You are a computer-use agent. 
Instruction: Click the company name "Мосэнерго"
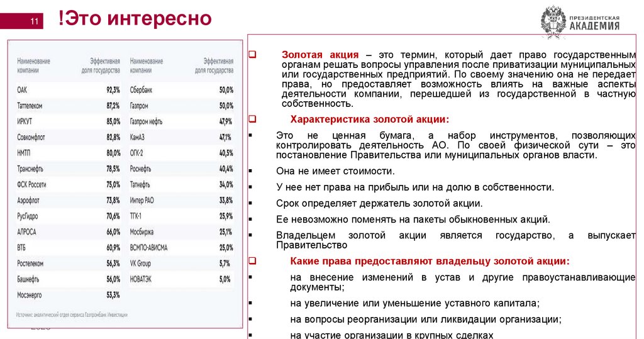[x=29, y=295]
